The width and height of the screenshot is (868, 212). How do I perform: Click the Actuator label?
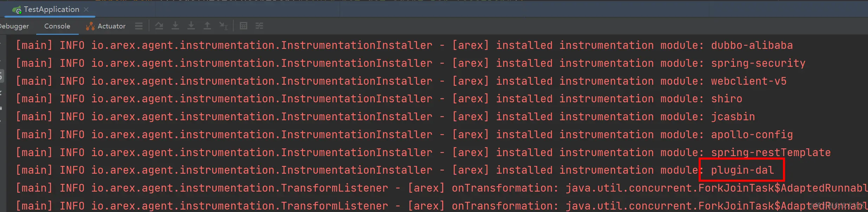click(111, 26)
